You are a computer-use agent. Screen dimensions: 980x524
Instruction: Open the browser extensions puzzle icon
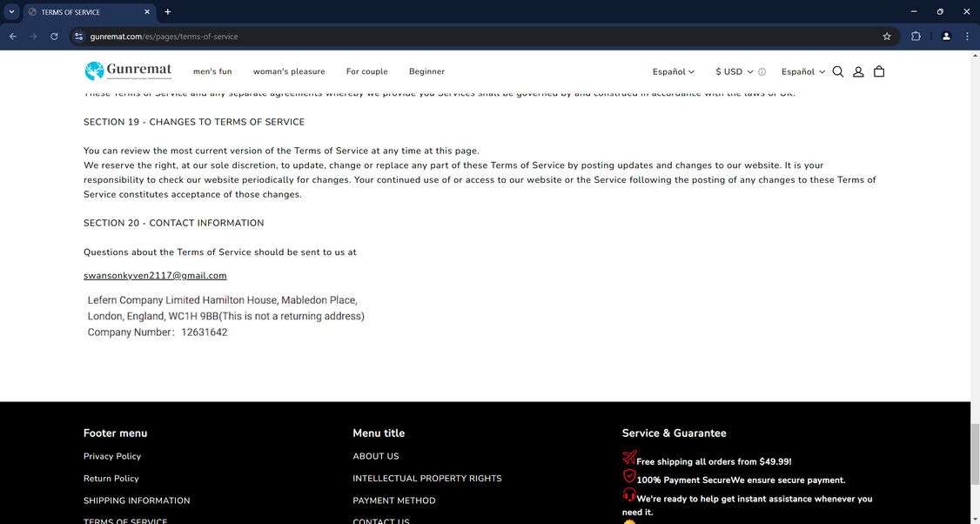pos(916,37)
